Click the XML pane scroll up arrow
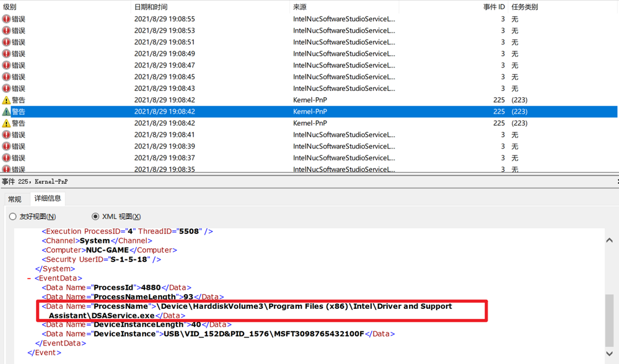Screen dimensions: 619x364 tap(610, 240)
